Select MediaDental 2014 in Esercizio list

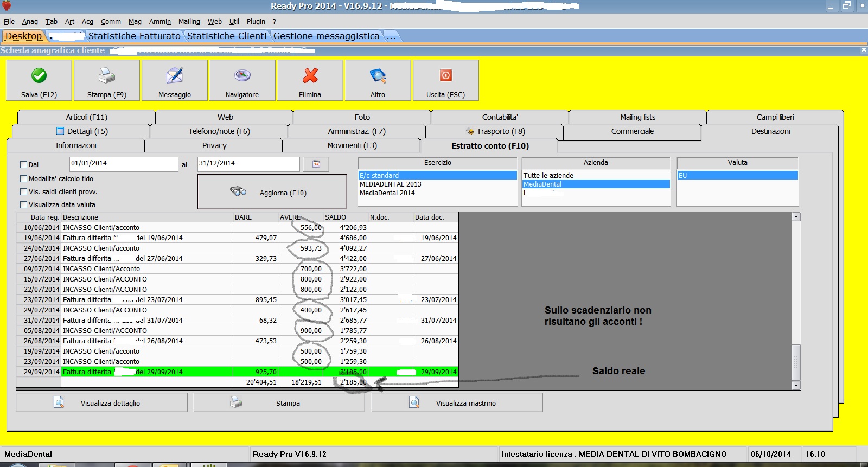[x=437, y=193]
